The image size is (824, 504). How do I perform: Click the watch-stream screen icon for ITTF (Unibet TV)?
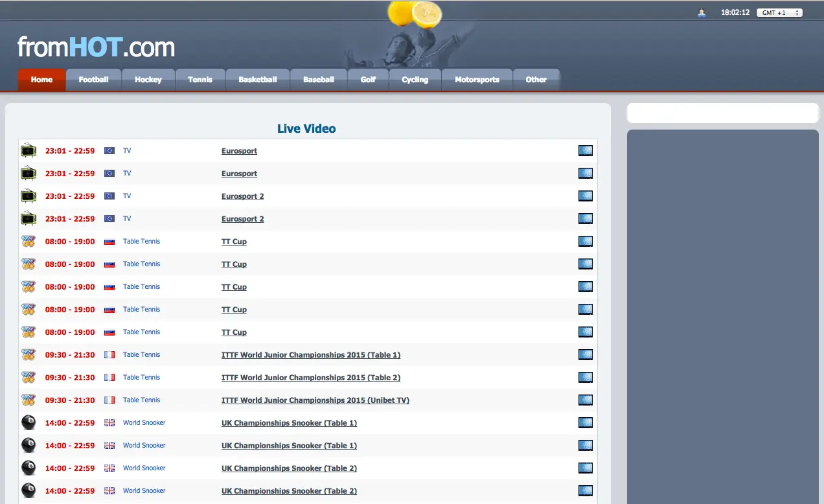tap(586, 400)
